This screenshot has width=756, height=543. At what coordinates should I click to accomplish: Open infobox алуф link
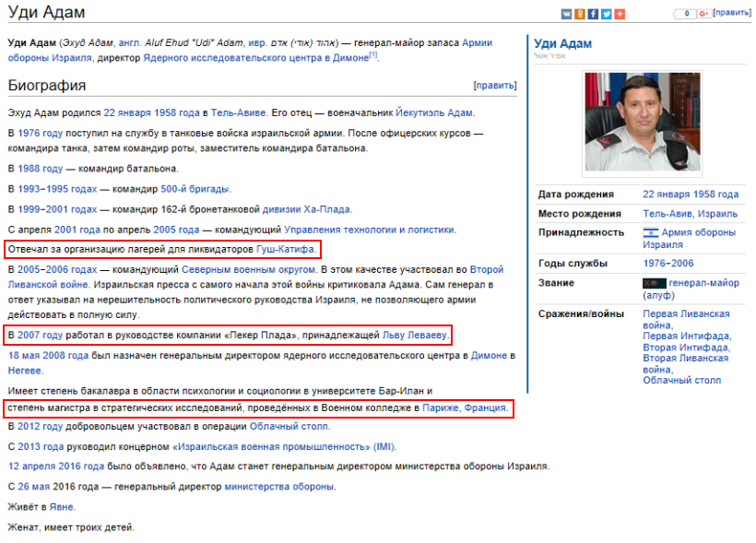click(x=658, y=295)
